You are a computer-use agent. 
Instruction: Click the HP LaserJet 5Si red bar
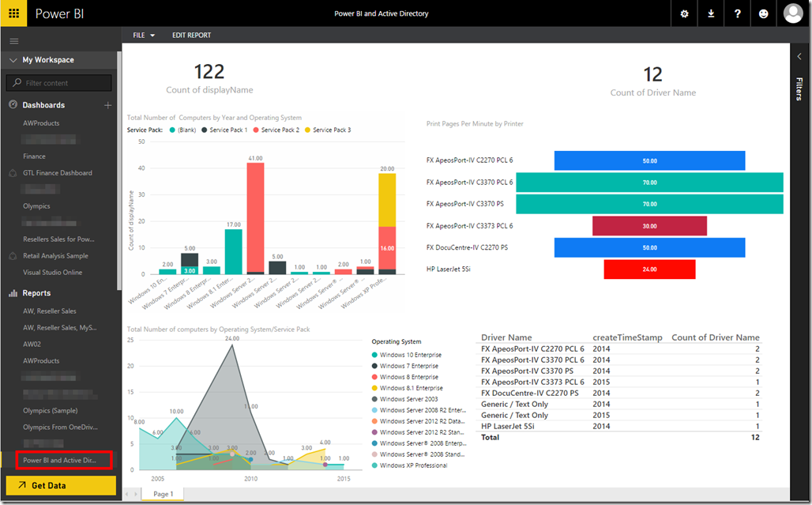click(x=649, y=269)
